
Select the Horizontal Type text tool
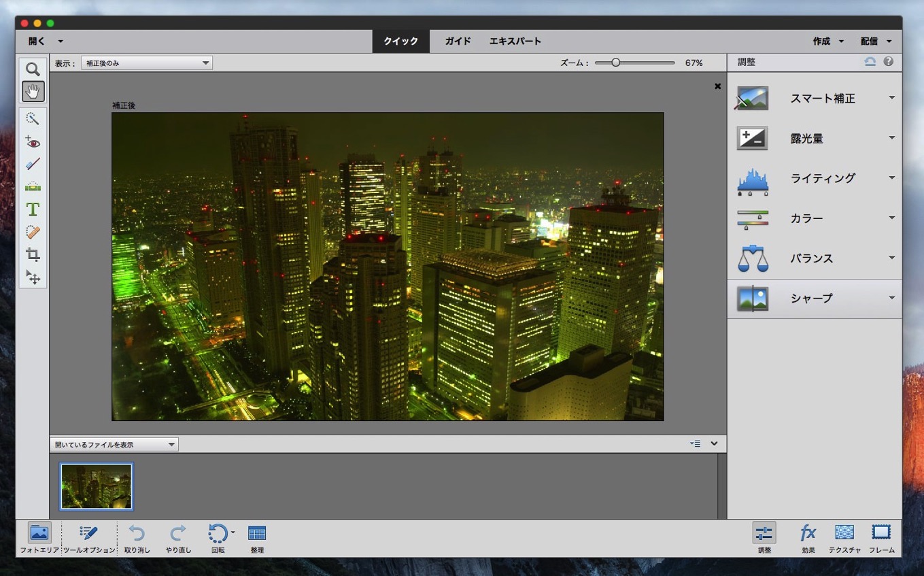tap(33, 209)
